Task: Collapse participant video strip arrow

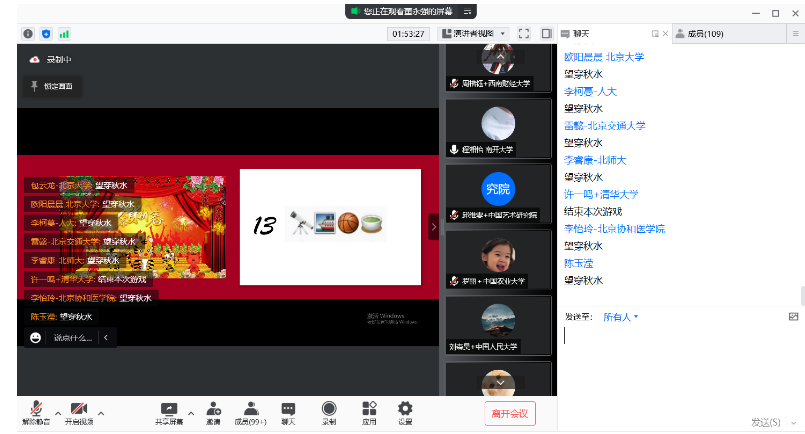Action: pos(433,227)
